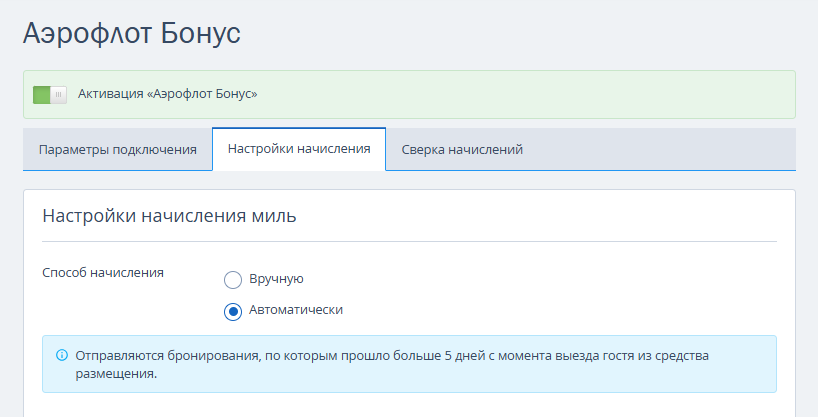
Task: Select the Вручную radio button
Action: [233, 280]
